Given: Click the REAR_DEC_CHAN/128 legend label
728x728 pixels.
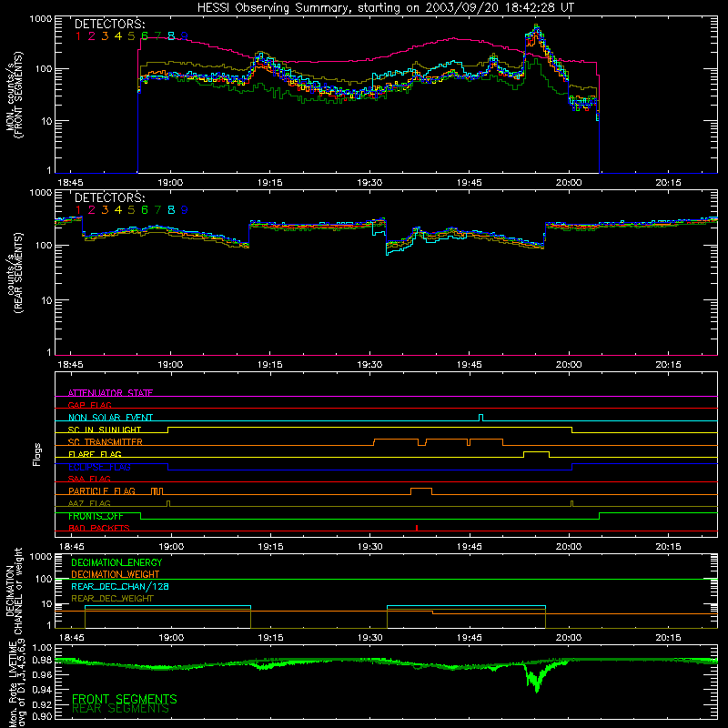Looking at the screenshot, I should click(x=120, y=586).
